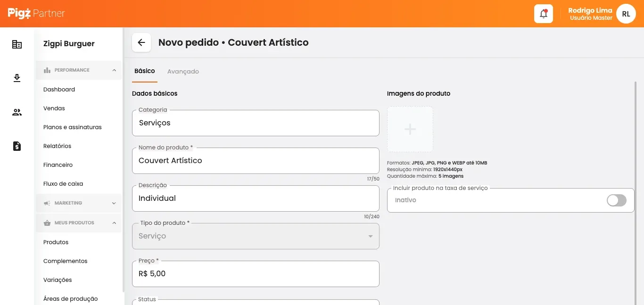Click inside the Preço input field
The height and width of the screenshot is (305, 644).
[256, 273]
